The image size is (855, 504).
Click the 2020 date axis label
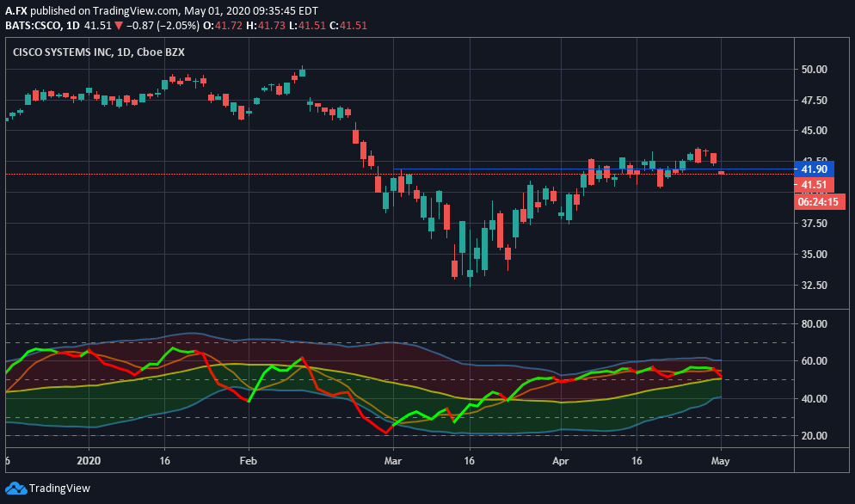point(89,461)
